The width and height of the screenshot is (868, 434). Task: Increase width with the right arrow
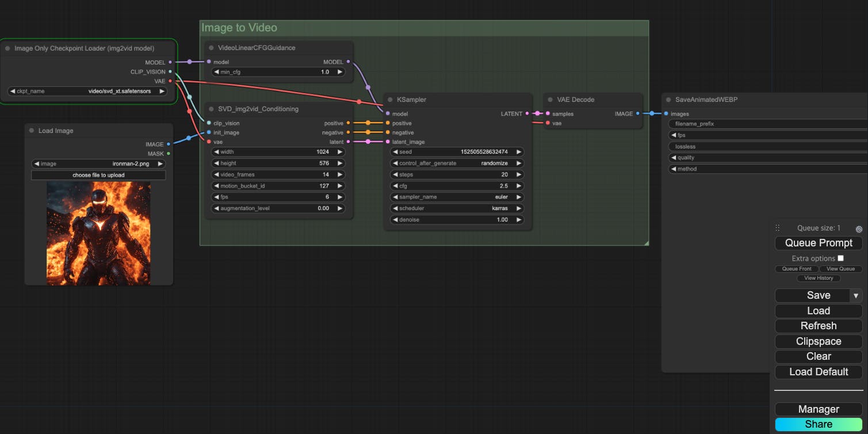[340, 152]
